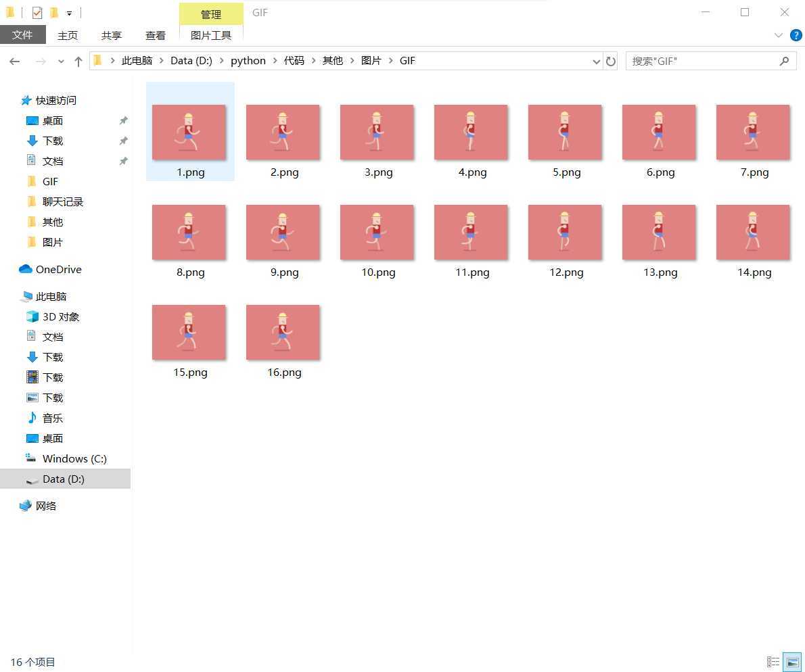Select 快速访问 in the navigation pane
The image size is (805, 672).
point(56,101)
